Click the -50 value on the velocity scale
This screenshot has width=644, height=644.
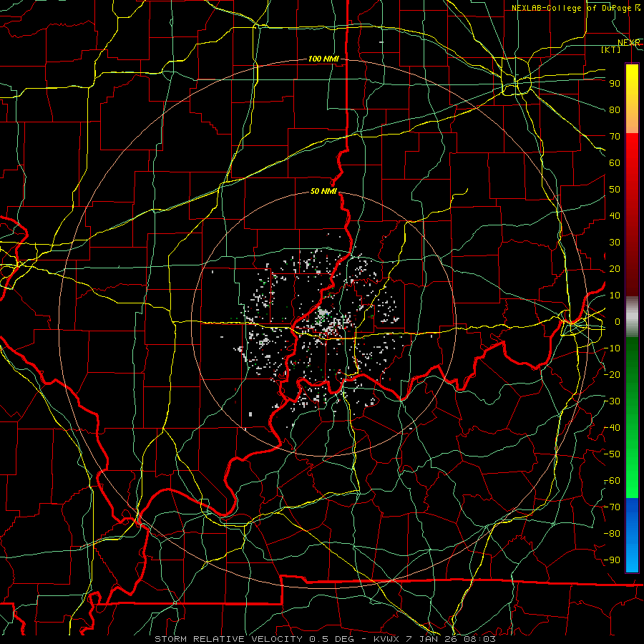[613, 454]
